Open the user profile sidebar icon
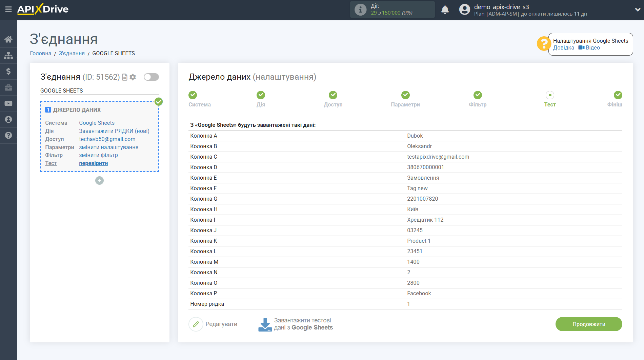This screenshot has width=644, height=360. pos(8,119)
